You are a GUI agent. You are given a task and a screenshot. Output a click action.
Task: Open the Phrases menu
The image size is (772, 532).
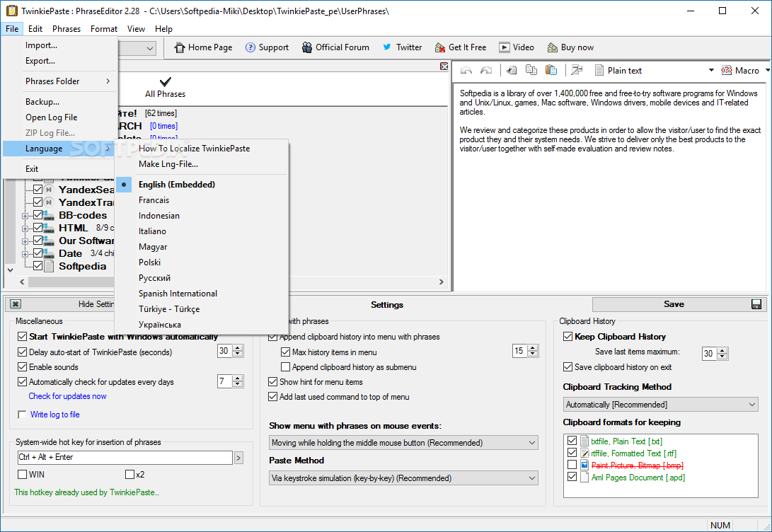click(67, 29)
